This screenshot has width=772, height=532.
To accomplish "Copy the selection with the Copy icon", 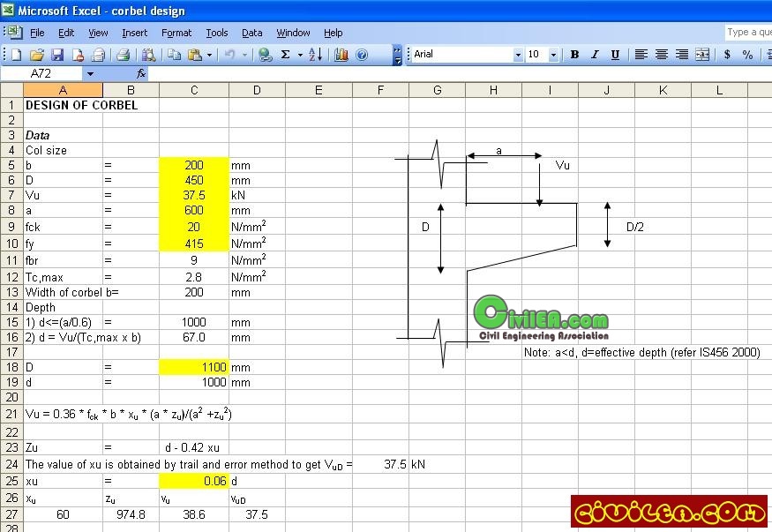I will pyautogui.click(x=174, y=55).
